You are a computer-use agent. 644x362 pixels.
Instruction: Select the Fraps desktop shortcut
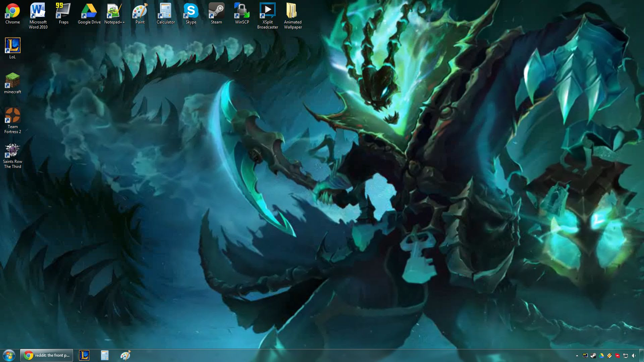[x=63, y=14]
